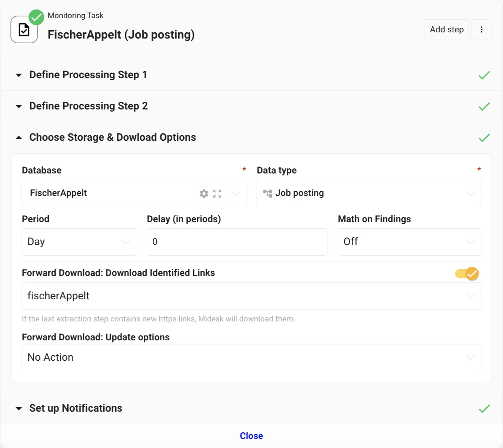Open the Update options No Action dropdown
Screen dimensions: 503x448
[251, 357]
